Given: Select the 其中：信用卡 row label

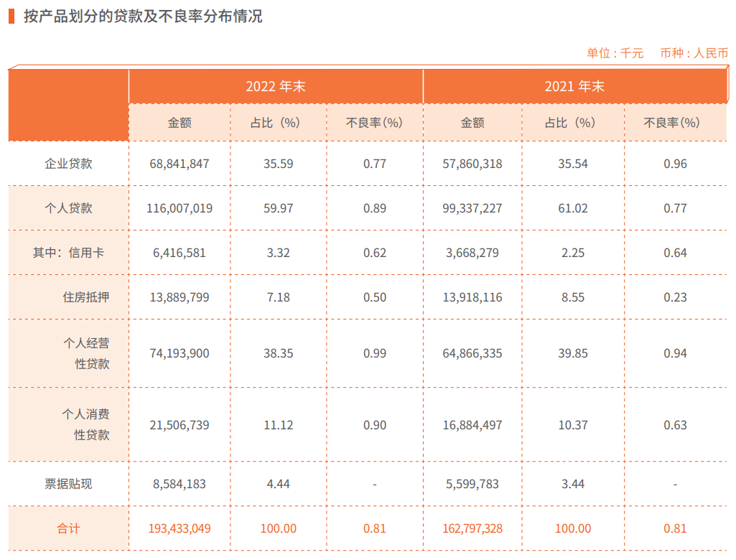Looking at the screenshot, I should tap(68, 253).
